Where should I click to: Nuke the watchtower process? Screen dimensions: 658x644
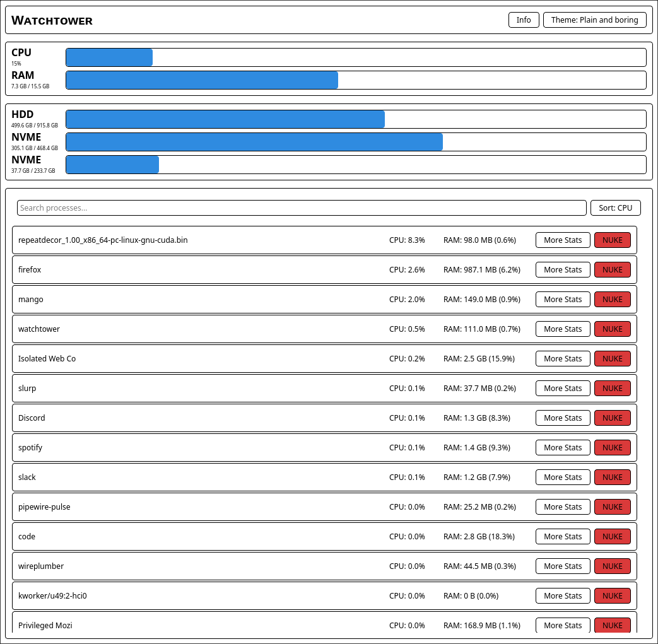[612, 329]
